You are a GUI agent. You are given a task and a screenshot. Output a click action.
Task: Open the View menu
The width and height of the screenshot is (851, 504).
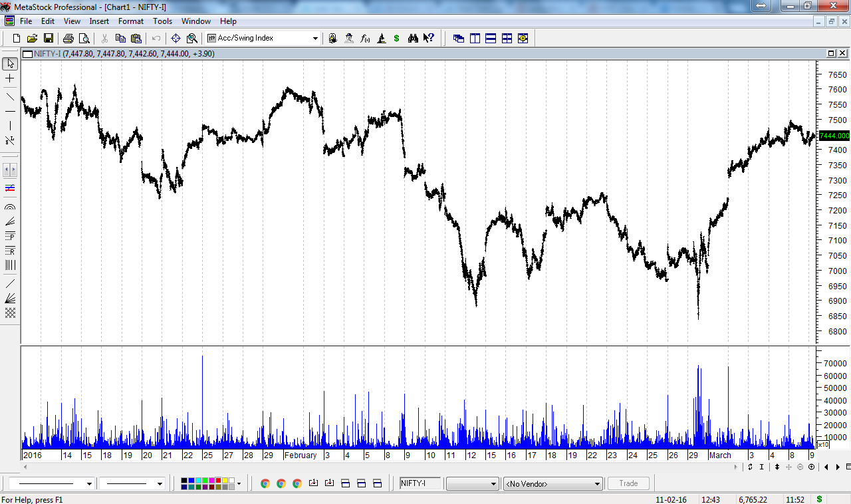(72, 21)
